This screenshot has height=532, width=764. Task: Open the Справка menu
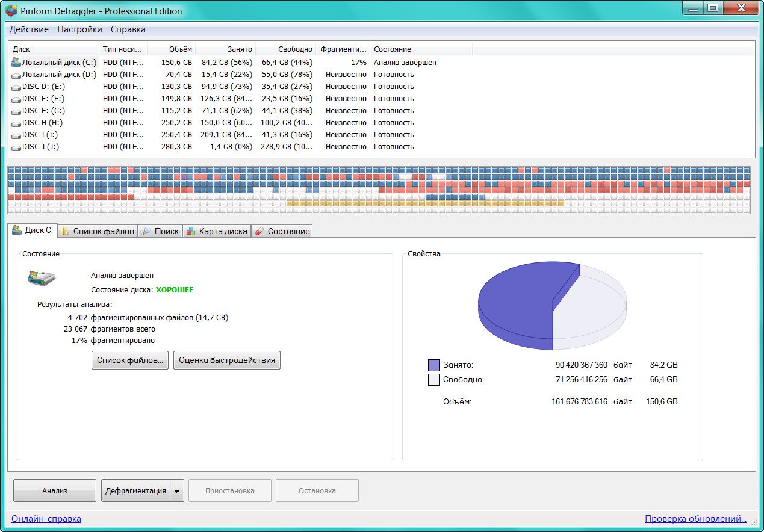(128, 29)
